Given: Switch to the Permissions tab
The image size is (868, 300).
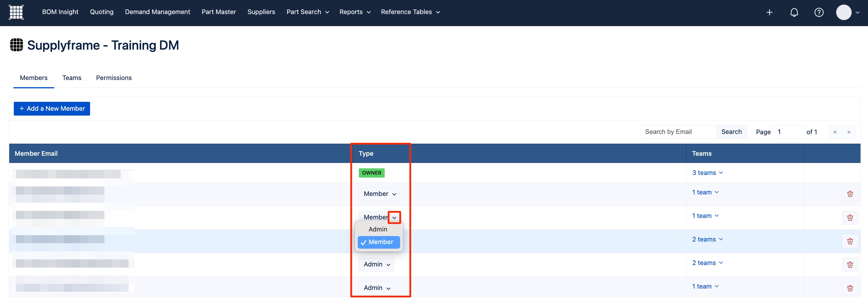Looking at the screenshot, I should coord(114,78).
